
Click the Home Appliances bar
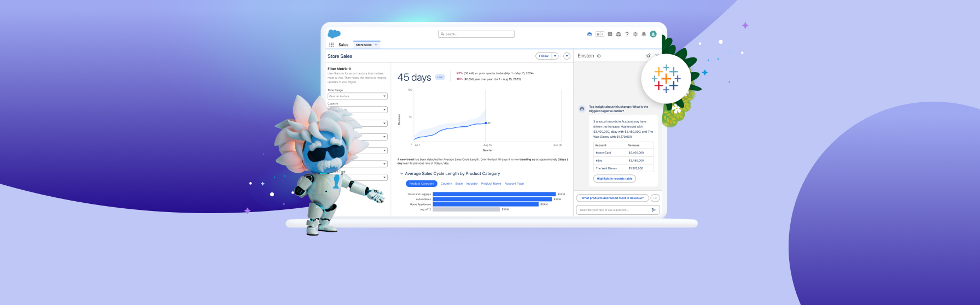[486, 204]
